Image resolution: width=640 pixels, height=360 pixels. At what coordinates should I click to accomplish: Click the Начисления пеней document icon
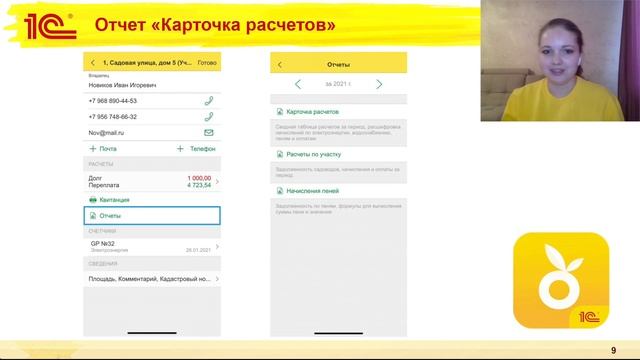[x=280, y=191]
